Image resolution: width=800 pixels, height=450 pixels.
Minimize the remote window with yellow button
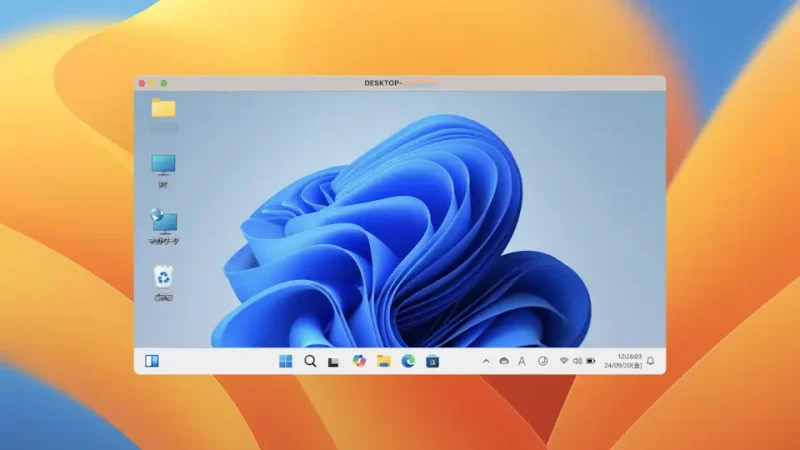[x=153, y=83]
